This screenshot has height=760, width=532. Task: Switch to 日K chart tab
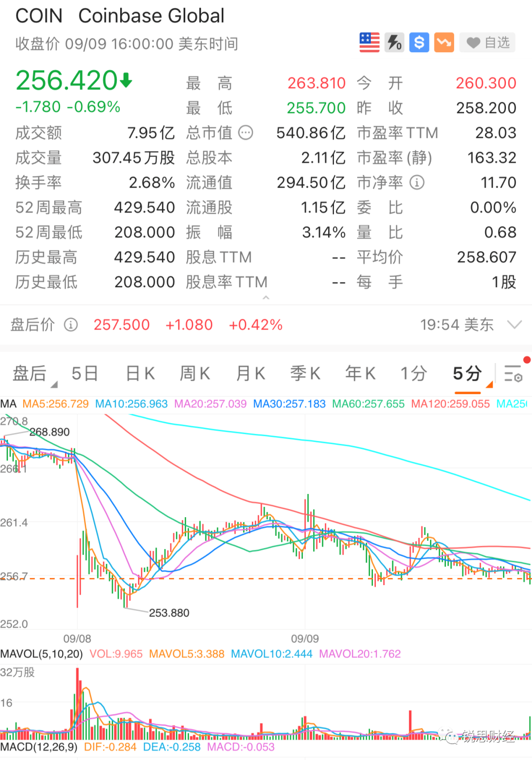(140, 374)
